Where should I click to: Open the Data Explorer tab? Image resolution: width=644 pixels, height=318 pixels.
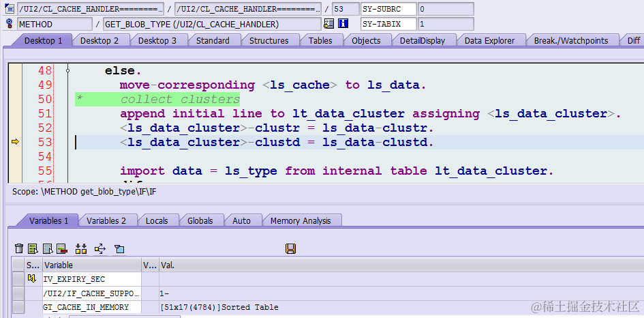coord(489,41)
